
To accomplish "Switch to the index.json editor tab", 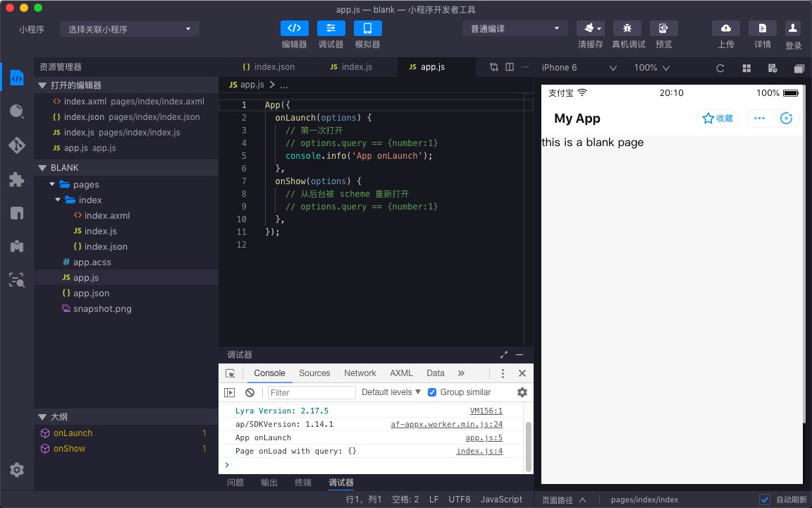I will 269,67.
